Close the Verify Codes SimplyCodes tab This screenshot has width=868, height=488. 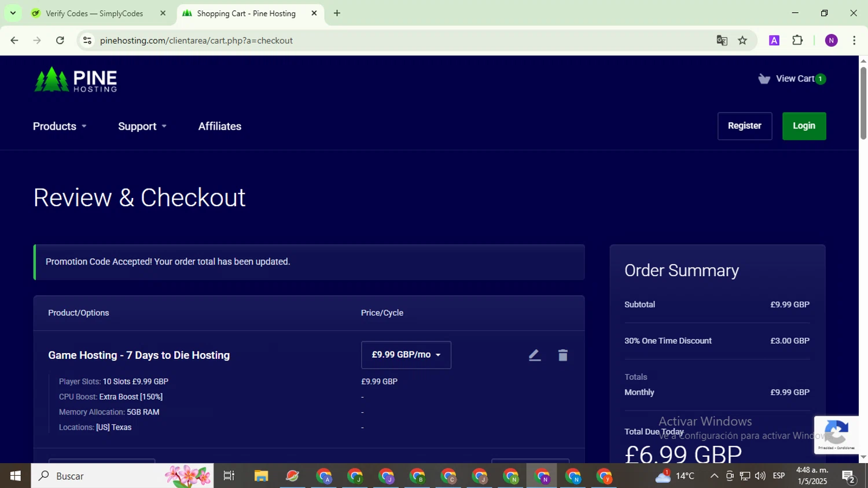click(163, 13)
